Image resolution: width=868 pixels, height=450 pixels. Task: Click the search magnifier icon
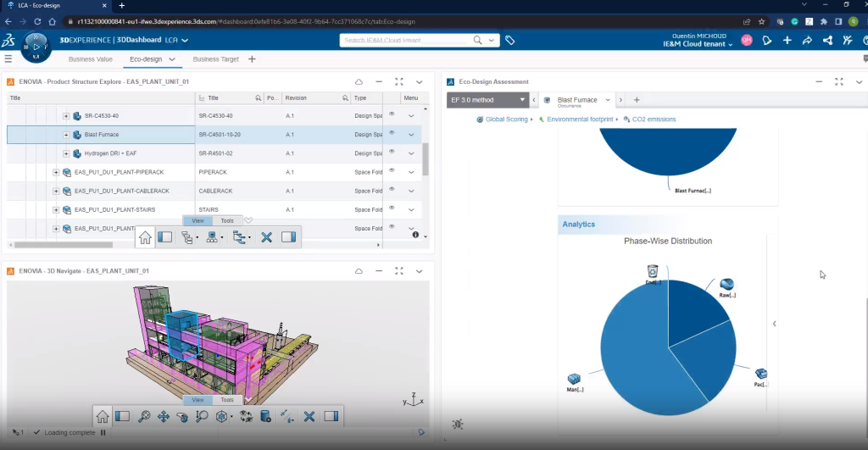point(477,41)
